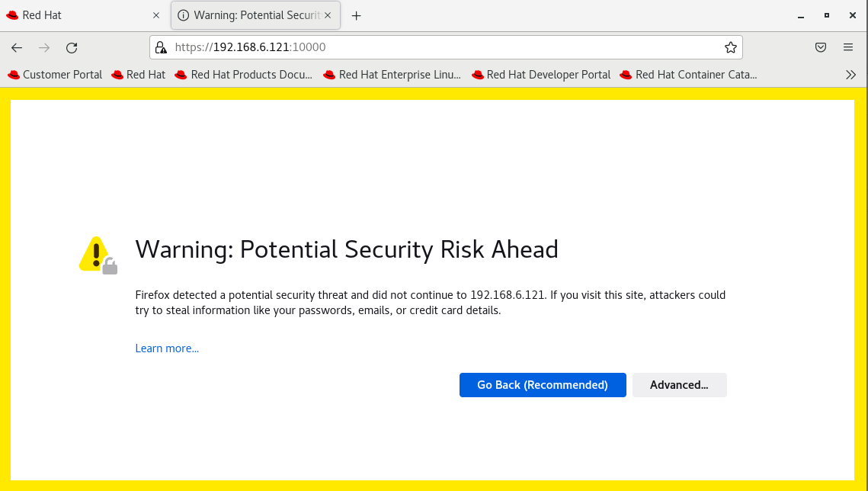868x491 pixels.
Task: Close the Red Hat tab
Action: (x=156, y=15)
